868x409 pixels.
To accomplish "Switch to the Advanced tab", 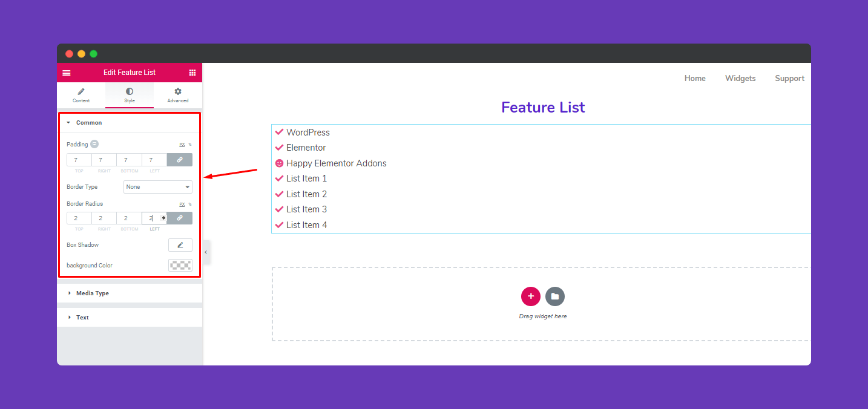I will point(178,95).
